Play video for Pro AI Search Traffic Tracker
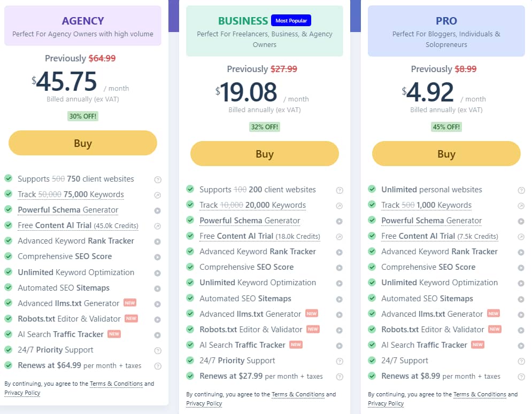This screenshot has height=414, width=532. point(521,346)
